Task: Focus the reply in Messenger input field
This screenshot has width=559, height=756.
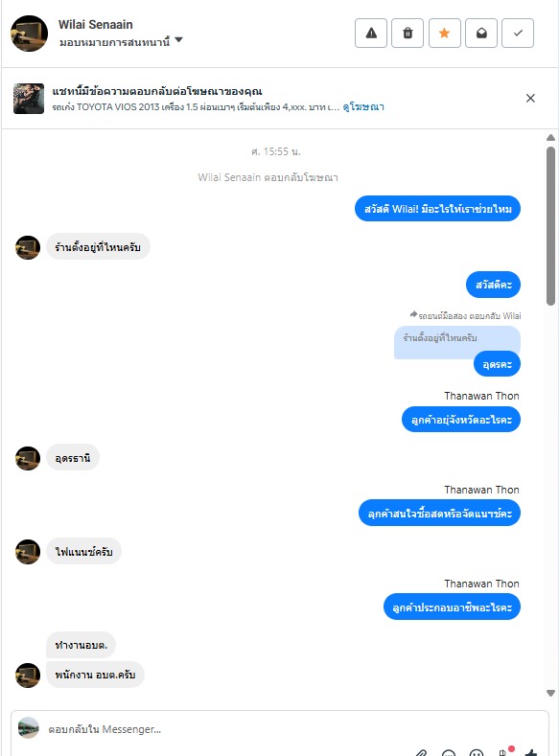Action: click(x=280, y=729)
